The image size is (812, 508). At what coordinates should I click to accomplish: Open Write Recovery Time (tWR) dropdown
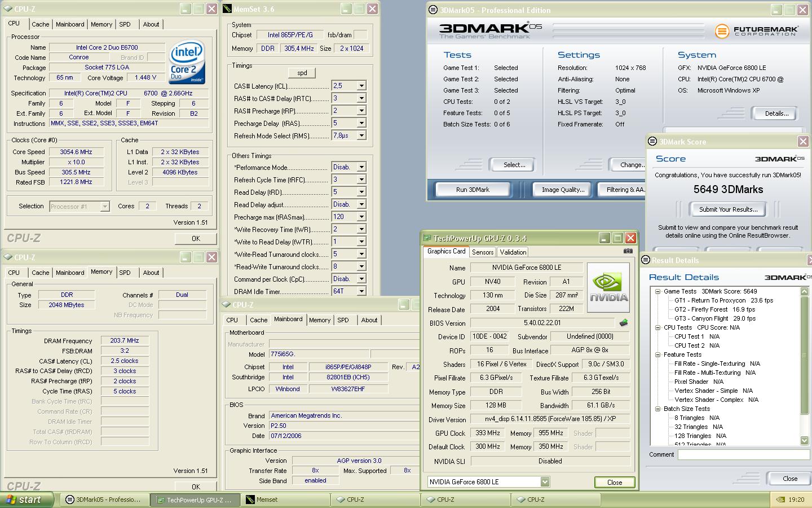(x=361, y=229)
